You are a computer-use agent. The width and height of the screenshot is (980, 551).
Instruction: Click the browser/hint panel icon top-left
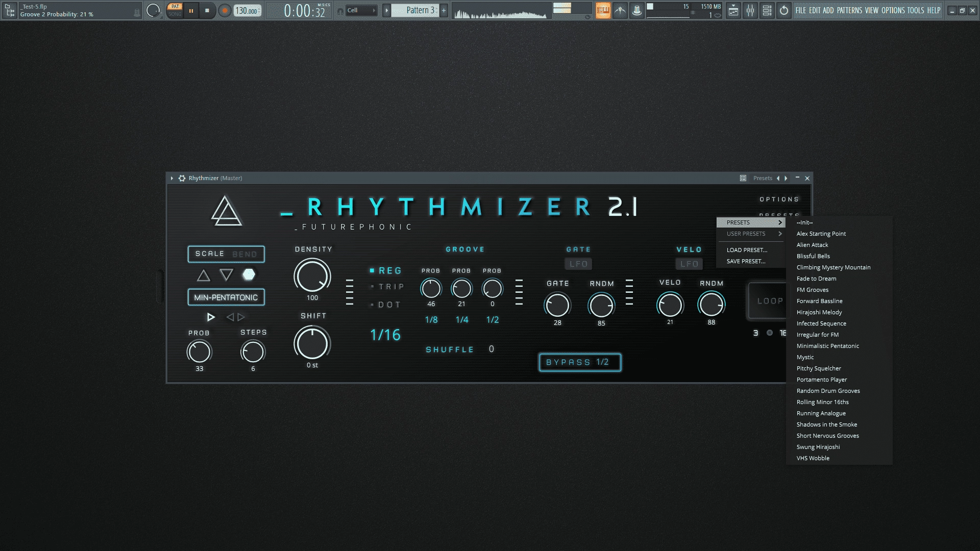[x=10, y=10]
